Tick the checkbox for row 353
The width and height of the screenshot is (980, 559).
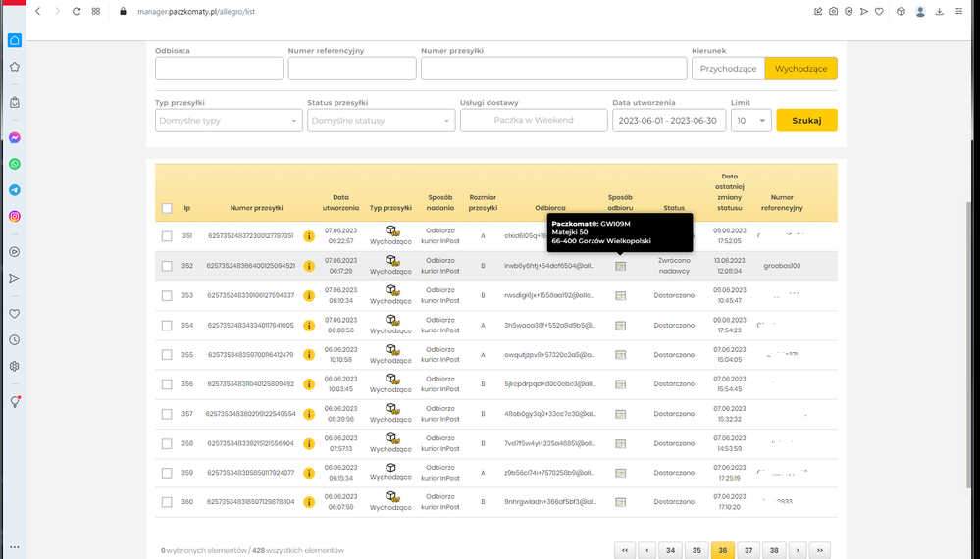click(167, 296)
